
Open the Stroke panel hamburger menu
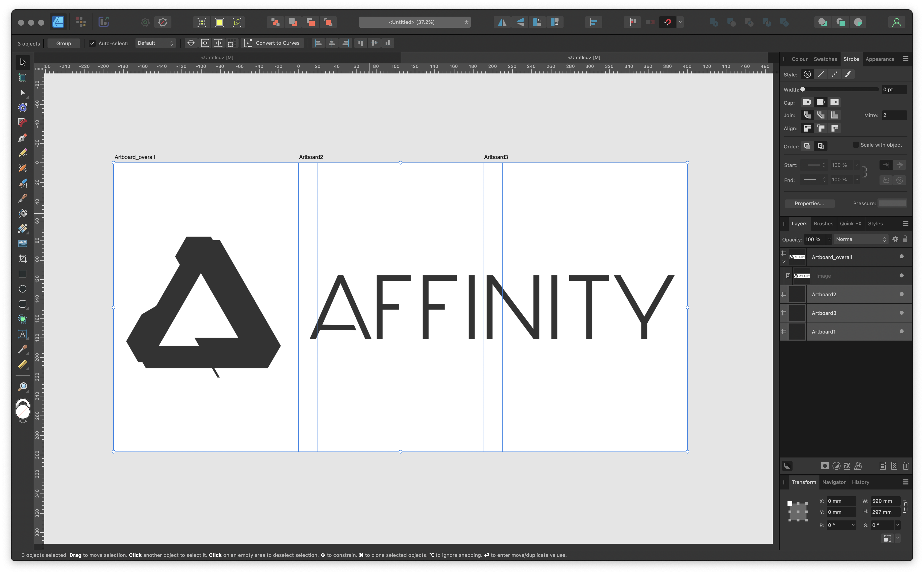coord(906,59)
